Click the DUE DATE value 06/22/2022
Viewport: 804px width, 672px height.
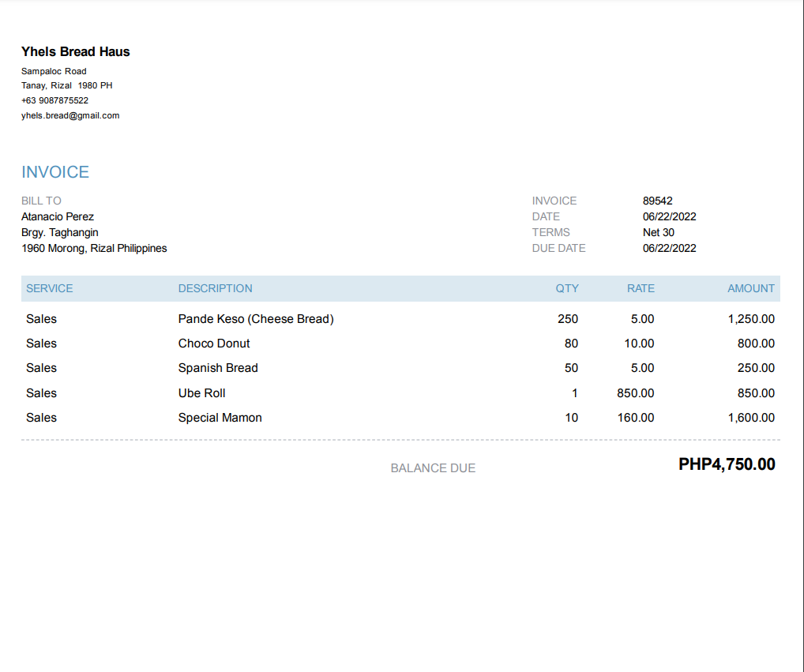[x=669, y=249]
